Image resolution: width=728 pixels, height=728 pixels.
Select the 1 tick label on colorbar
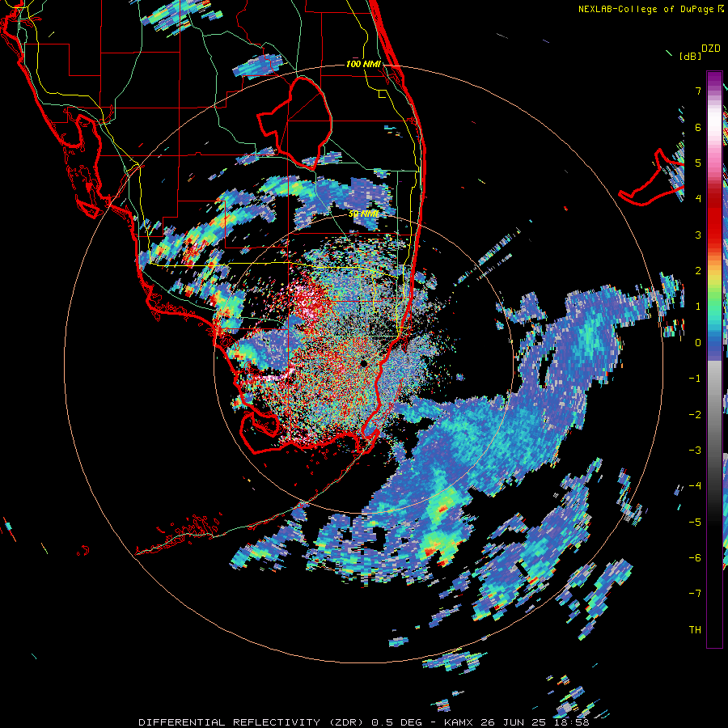[x=698, y=307]
